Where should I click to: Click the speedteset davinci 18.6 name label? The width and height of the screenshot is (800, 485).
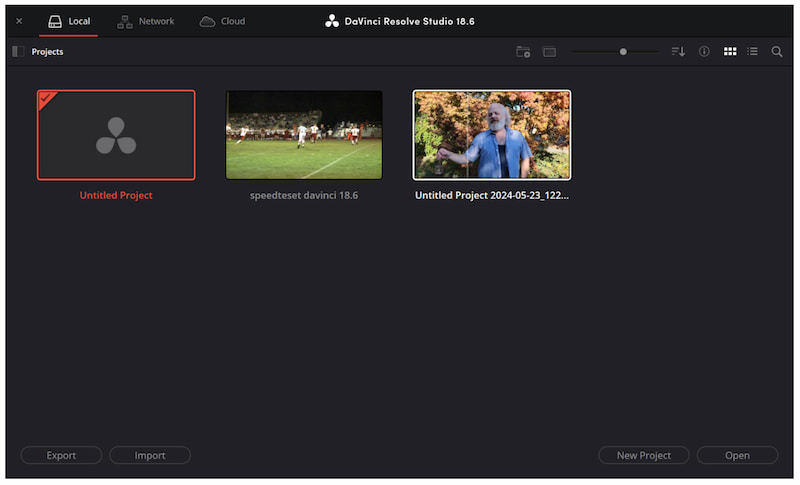[x=304, y=195]
